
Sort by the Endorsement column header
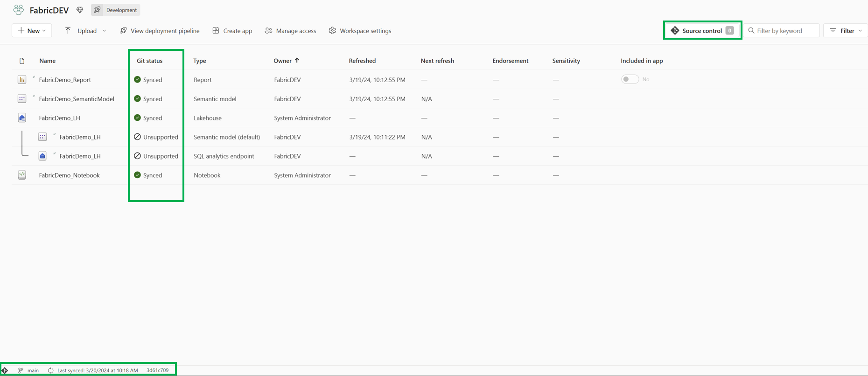(511, 61)
